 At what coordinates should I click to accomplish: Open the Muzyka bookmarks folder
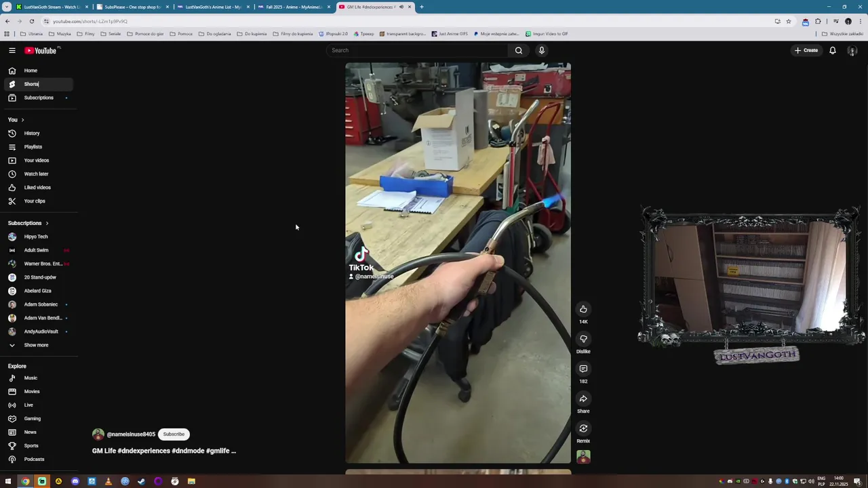(60, 34)
